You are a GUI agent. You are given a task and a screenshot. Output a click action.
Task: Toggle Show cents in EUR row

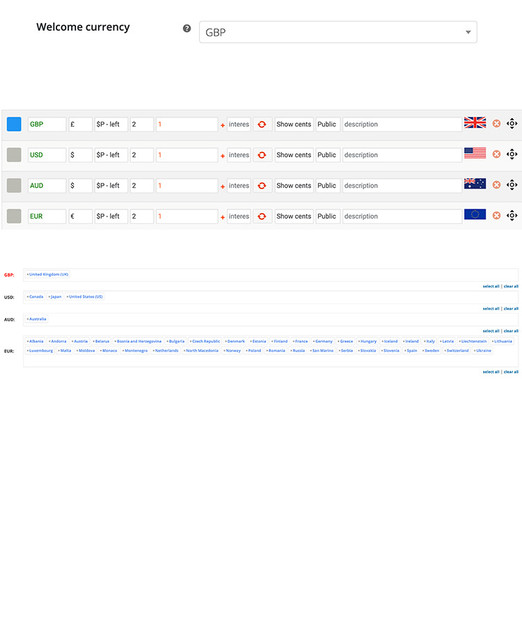click(x=294, y=216)
